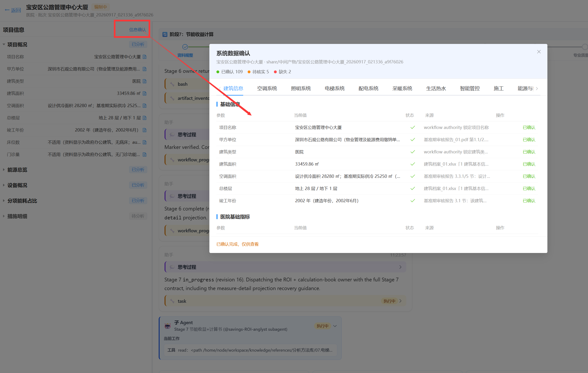This screenshot has width=588, height=373.
Task: Click status checkmark in 项目名称 row
Action: pyautogui.click(x=412, y=128)
